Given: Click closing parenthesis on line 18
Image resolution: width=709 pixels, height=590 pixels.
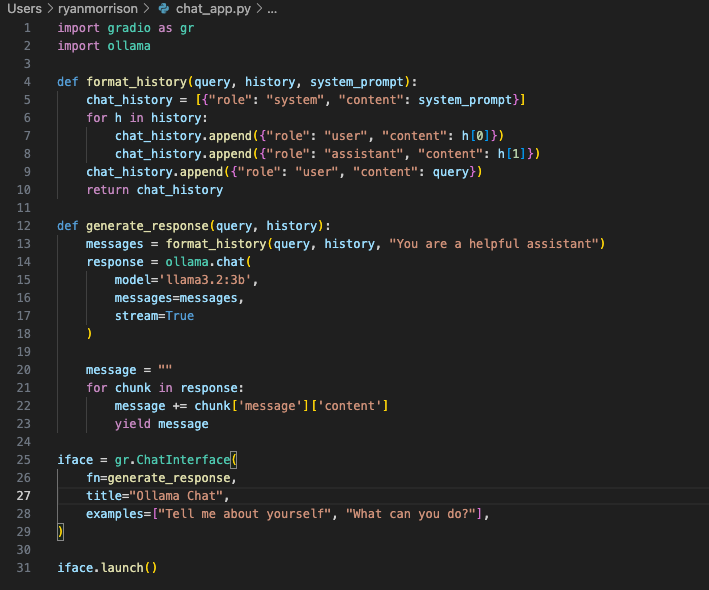Looking at the screenshot, I should pyautogui.click(x=90, y=334).
